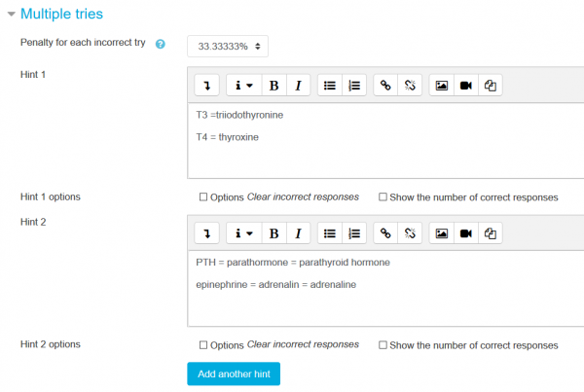
Task: Apply Italic in Hint 1 editor toolbar
Action: (297, 86)
